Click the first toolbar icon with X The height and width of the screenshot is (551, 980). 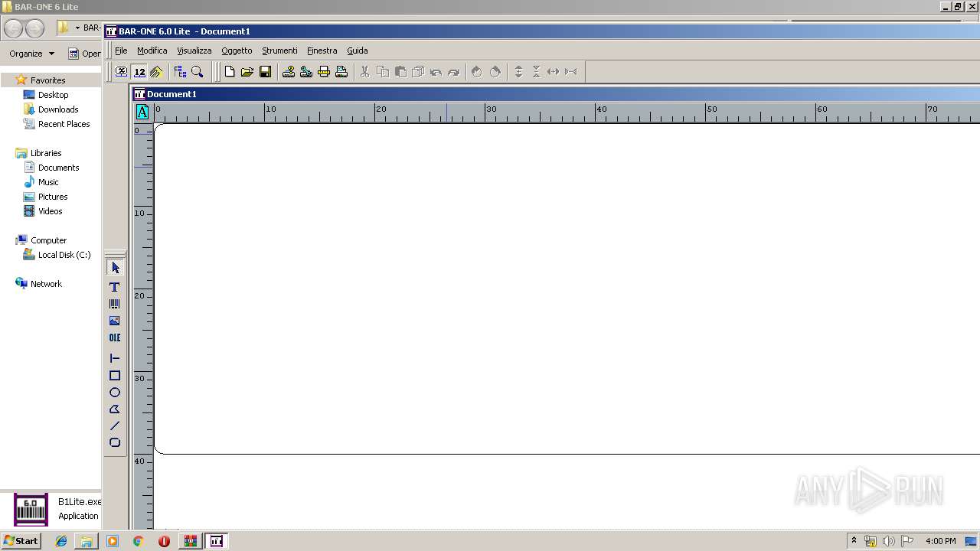tap(122, 72)
